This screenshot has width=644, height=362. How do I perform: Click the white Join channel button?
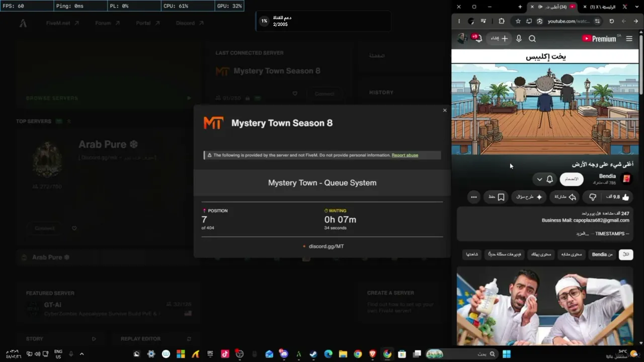tap(572, 179)
